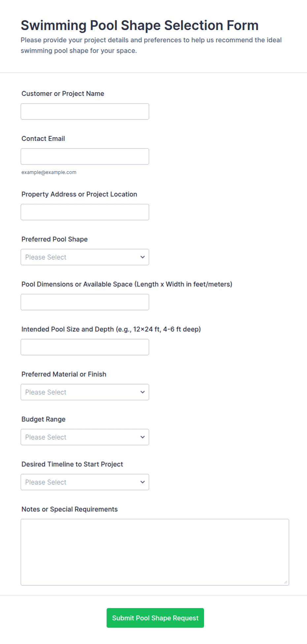Click inside the Notes or Special Requirements textarea
This screenshot has width=307, height=644.
(155, 552)
